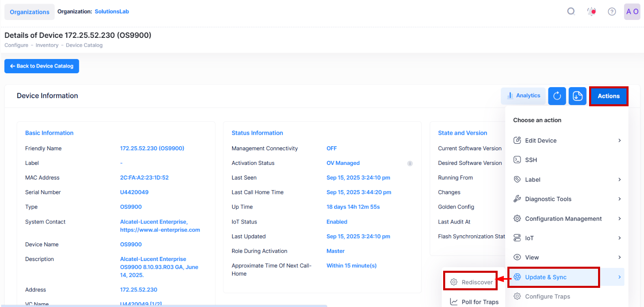Select Configure Traps menu entry
The image size is (644, 307).
click(x=547, y=296)
